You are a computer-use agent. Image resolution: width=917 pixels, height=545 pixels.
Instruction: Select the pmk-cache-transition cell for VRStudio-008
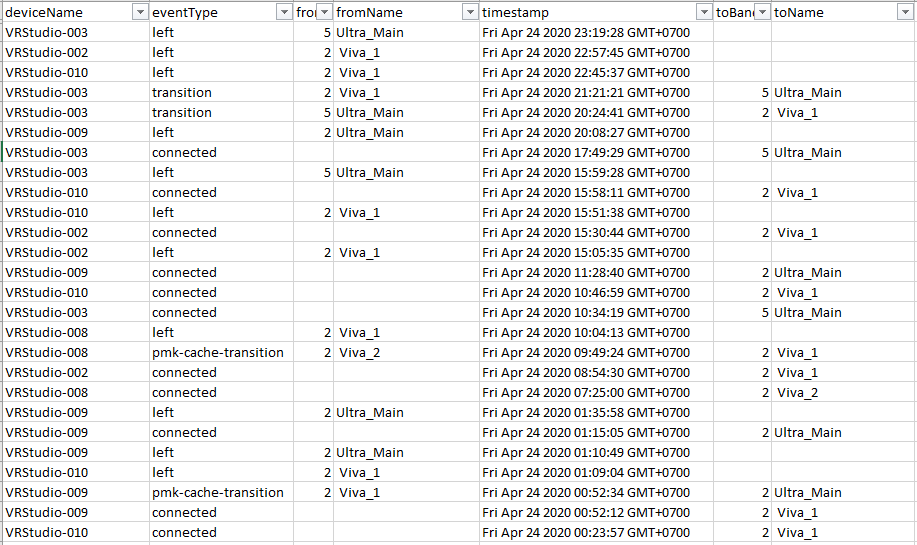click(221, 353)
